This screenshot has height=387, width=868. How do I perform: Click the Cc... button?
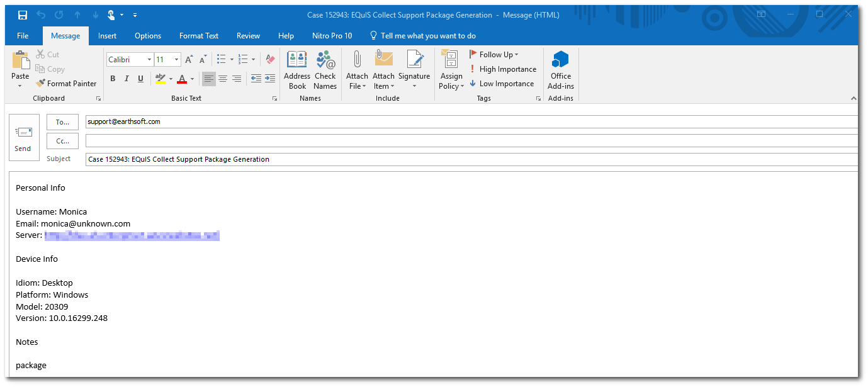[x=62, y=140]
